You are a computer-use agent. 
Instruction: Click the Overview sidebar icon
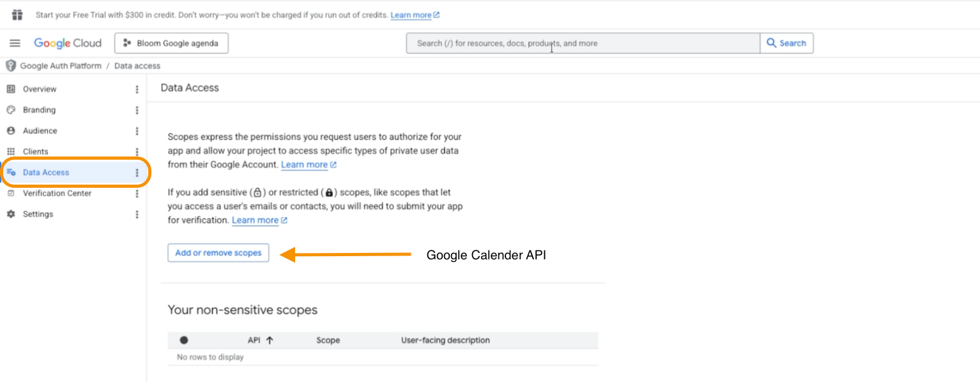(x=11, y=89)
